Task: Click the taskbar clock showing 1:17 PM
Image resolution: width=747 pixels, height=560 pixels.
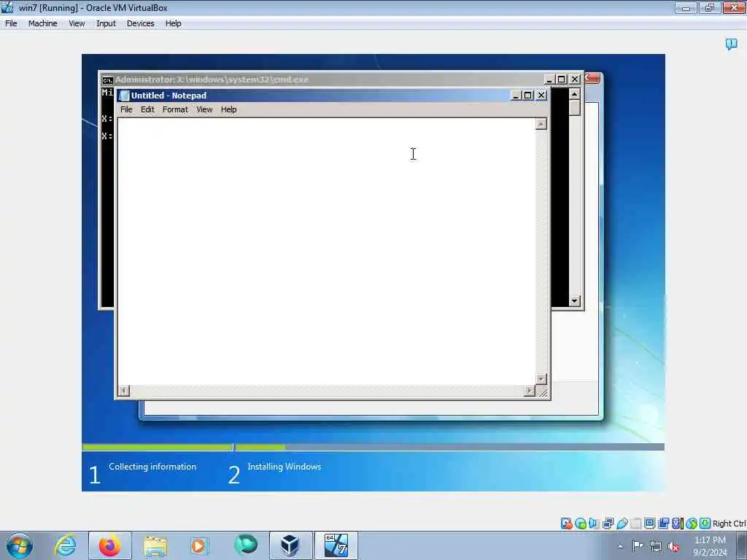Action: click(x=710, y=546)
